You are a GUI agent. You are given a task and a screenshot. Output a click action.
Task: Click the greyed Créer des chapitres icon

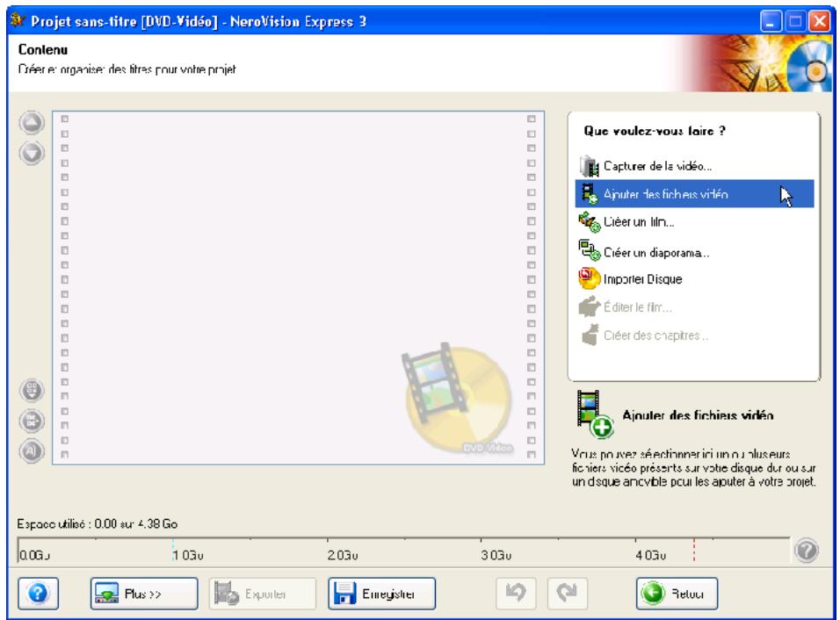(590, 335)
